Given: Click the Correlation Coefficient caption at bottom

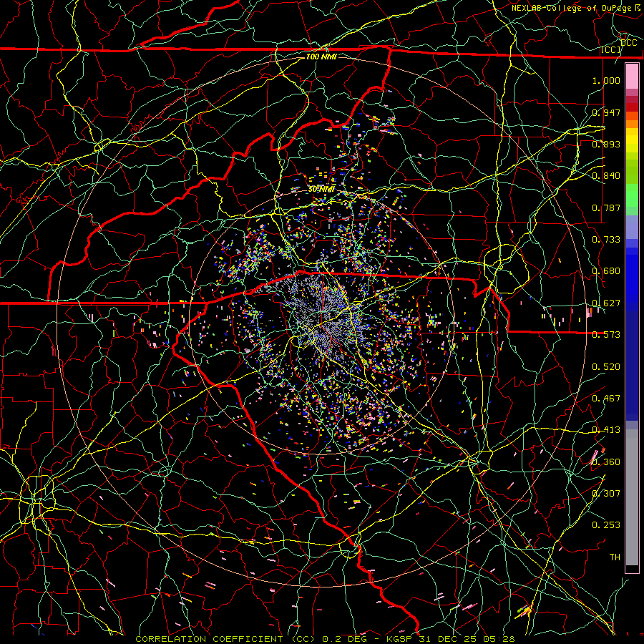Looking at the screenshot, I should click(325, 639).
